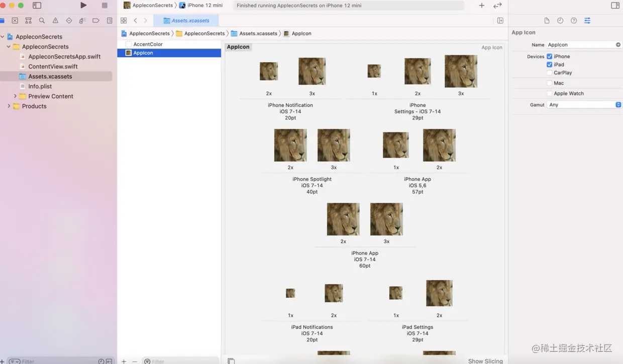
Task: Uncheck the iPad device checkbox
Action: coord(550,64)
